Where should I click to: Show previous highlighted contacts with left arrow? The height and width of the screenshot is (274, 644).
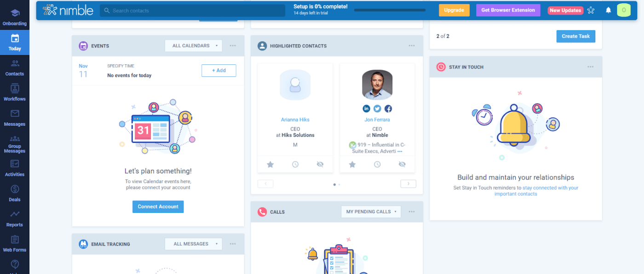265,184
